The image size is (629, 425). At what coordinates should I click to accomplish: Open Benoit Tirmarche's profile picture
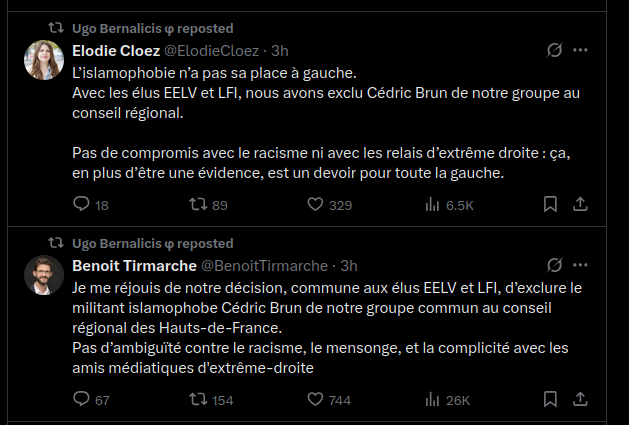point(43,275)
